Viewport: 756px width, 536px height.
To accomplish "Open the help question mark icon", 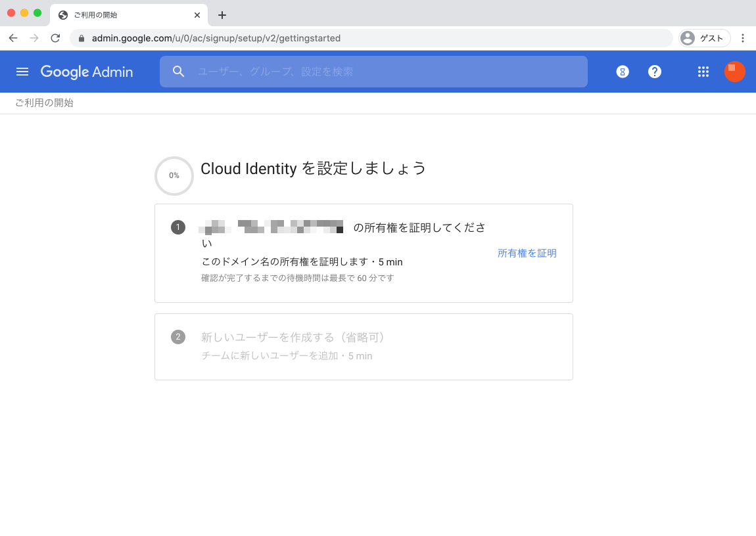I will tap(654, 72).
